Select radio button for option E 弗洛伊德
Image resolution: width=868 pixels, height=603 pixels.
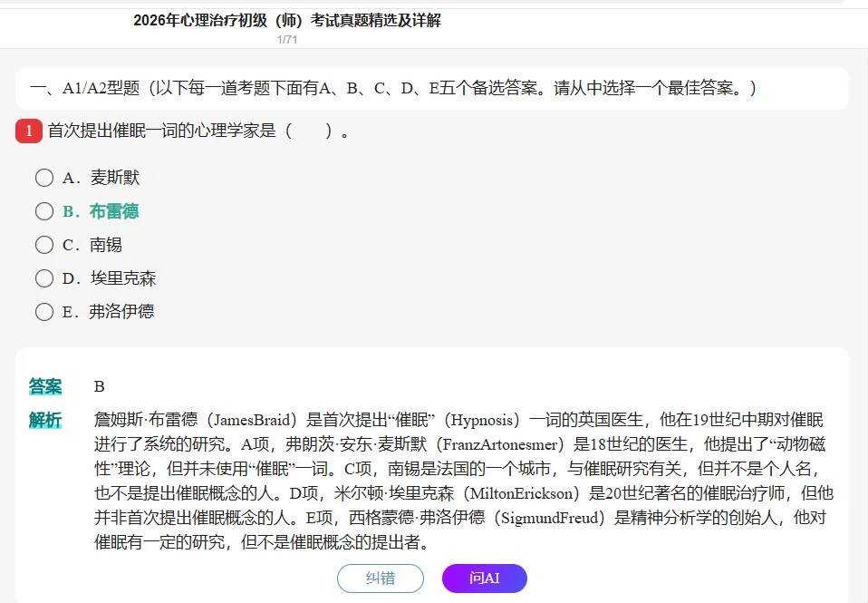(x=44, y=312)
